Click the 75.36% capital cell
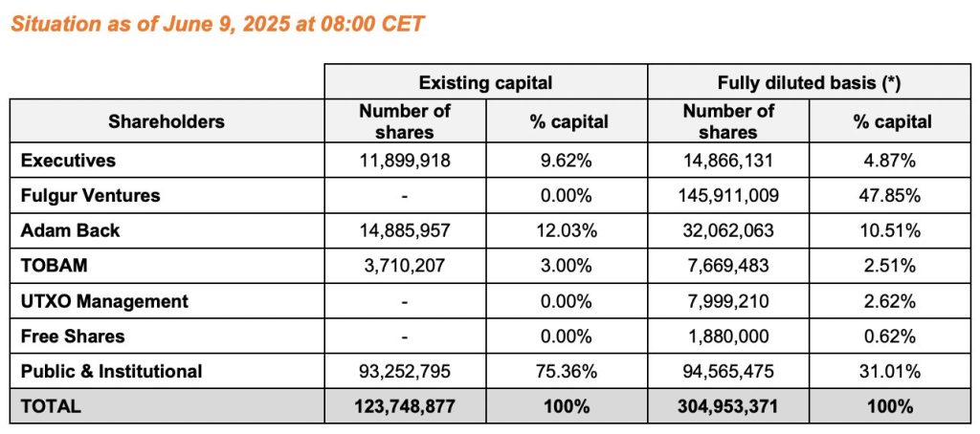980x434 pixels. pyautogui.click(x=567, y=371)
